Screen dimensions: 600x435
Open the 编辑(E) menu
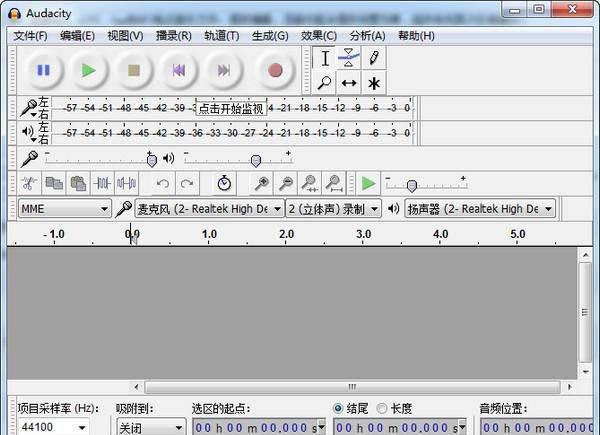point(77,36)
